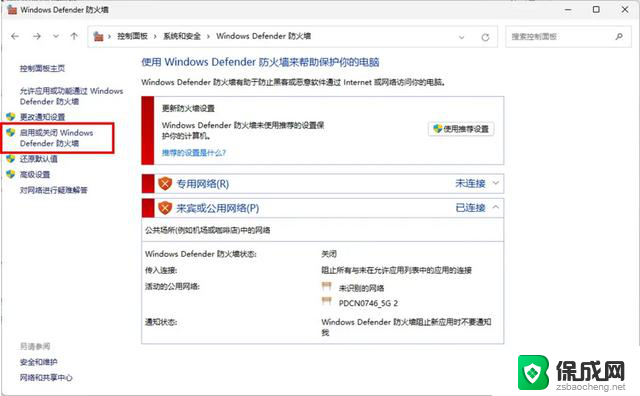This screenshot has height=396, width=640.
Task: Open 推荐的设置是什么? link
Action: (193, 153)
